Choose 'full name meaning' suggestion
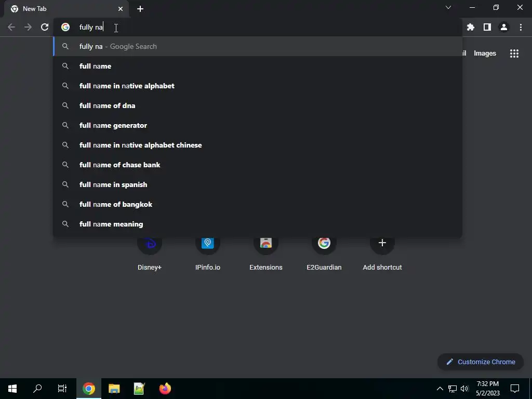The height and width of the screenshot is (399, 532). 258,224
